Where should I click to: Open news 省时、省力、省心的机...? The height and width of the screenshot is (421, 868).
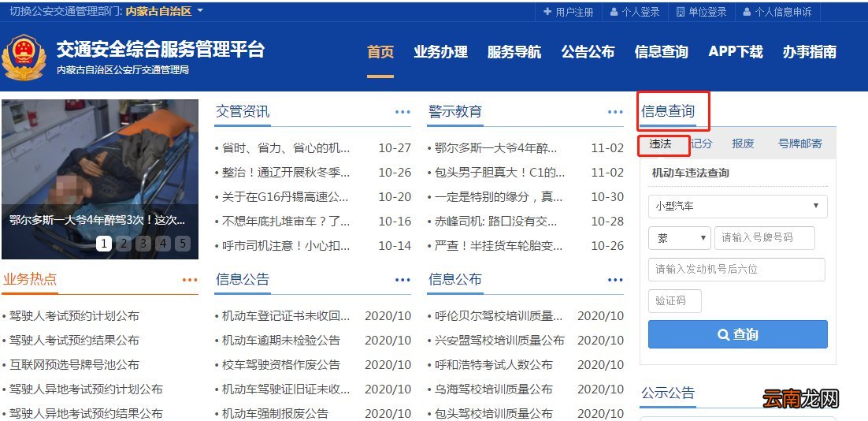click(285, 148)
